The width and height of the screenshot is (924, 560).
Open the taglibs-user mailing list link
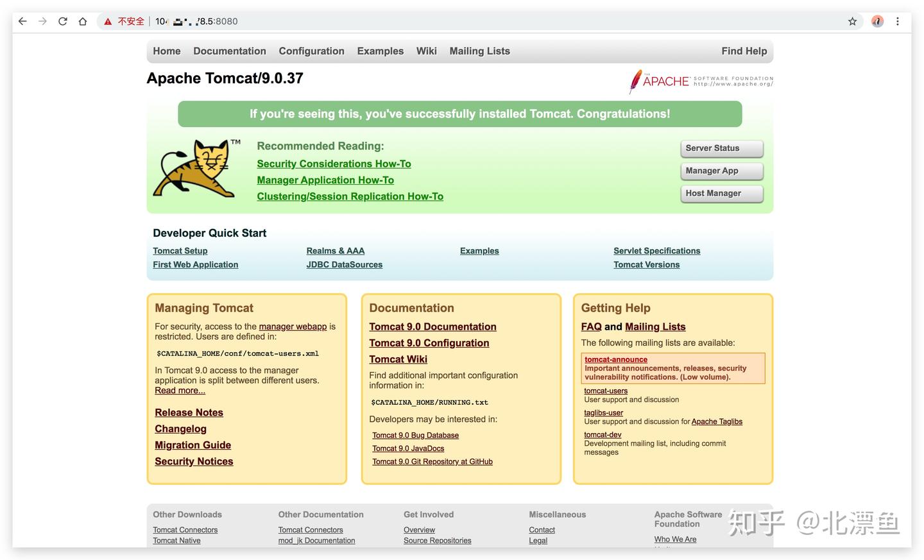pyautogui.click(x=603, y=413)
